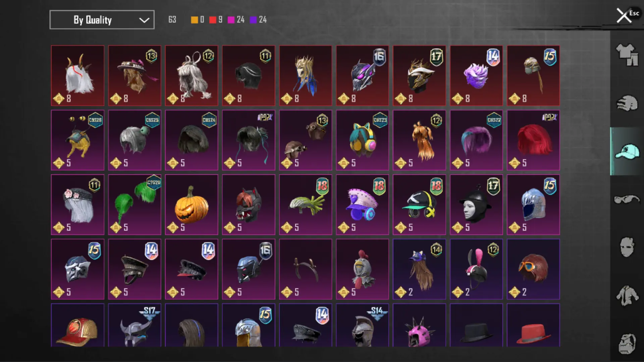Open the face mask category icon
This screenshot has height=362, width=644.
627,247
